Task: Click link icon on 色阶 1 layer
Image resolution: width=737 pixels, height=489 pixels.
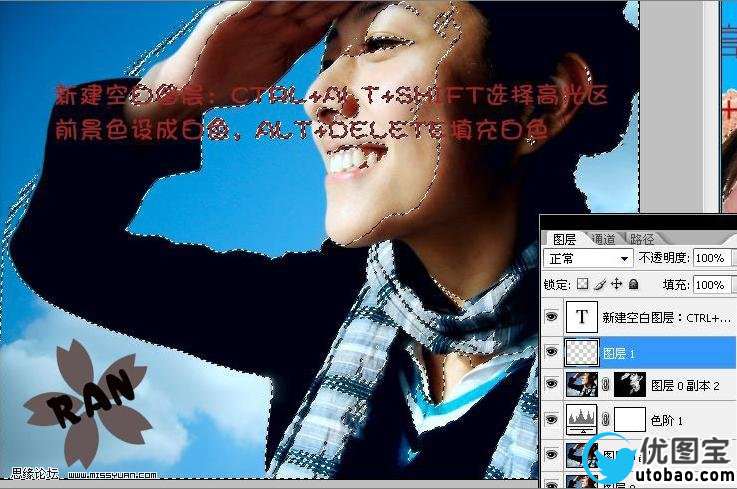Action: (x=606, y=419)
